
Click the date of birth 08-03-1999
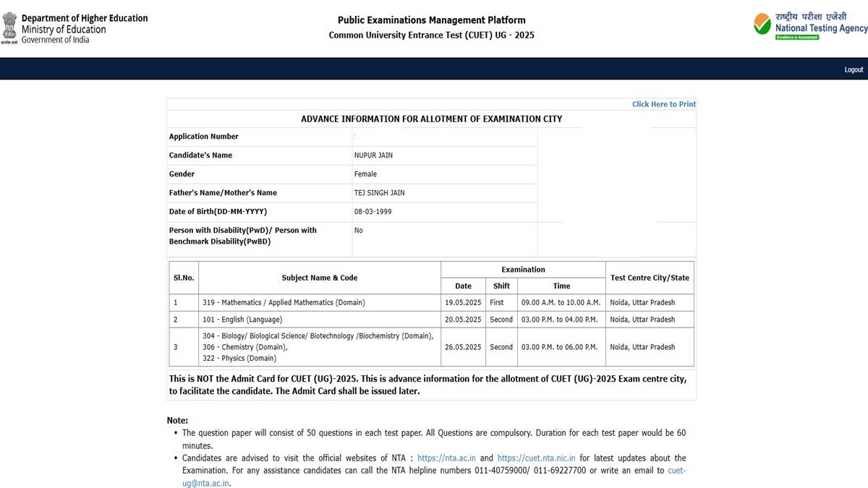tap(373, 212)
